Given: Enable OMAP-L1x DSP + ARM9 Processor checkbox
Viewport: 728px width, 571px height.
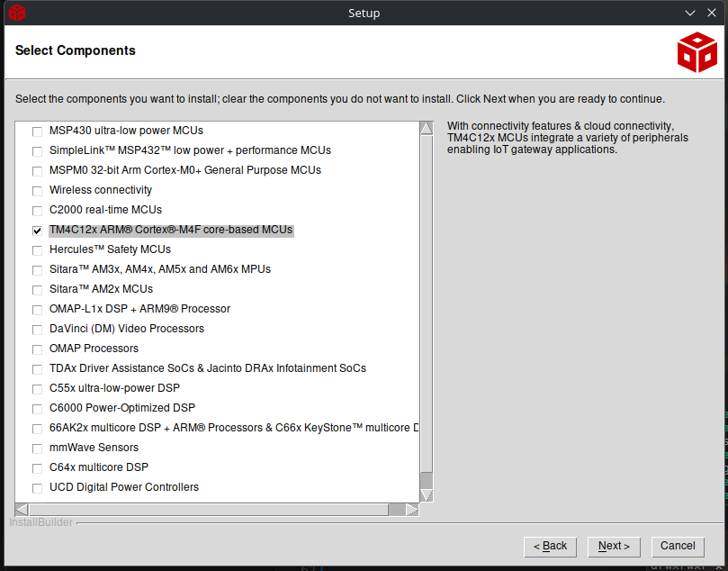Looking at the screenshot, I should 37,310.
